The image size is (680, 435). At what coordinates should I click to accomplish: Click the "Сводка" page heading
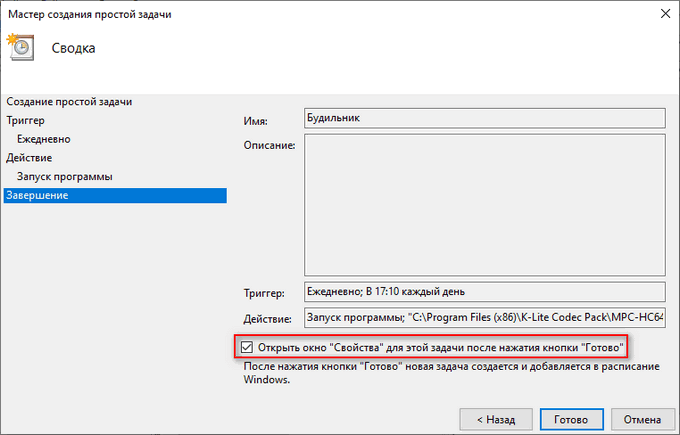point(75,48)
